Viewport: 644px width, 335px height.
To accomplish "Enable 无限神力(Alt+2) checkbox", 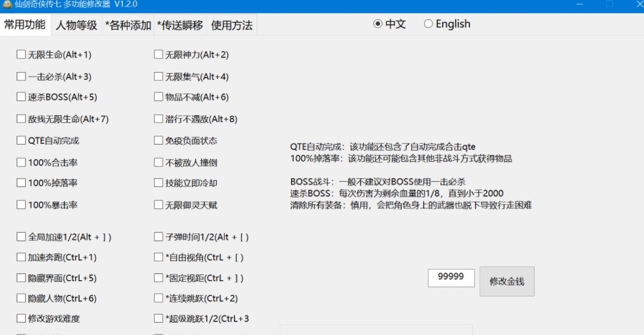I will [158, 54].
